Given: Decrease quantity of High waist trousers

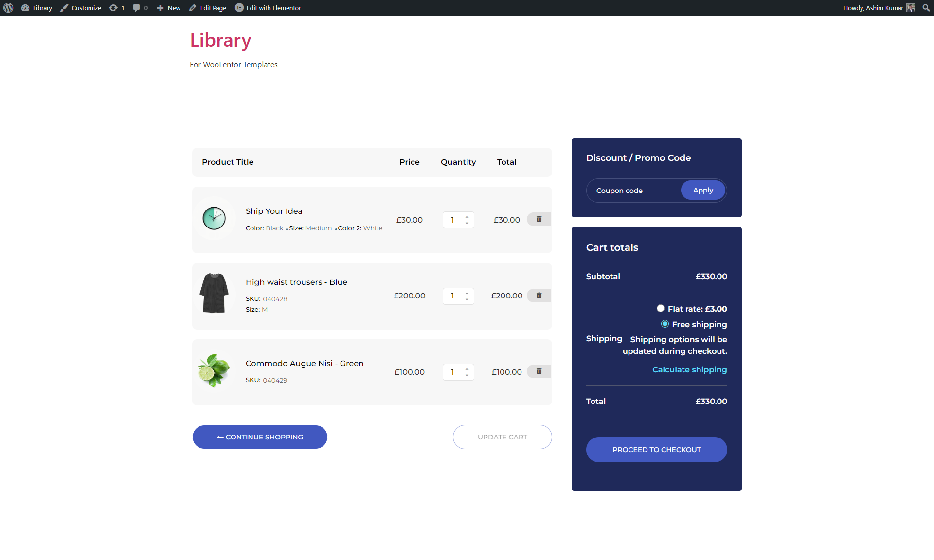Looking at the screenshot, I should [x=467, y=299].
